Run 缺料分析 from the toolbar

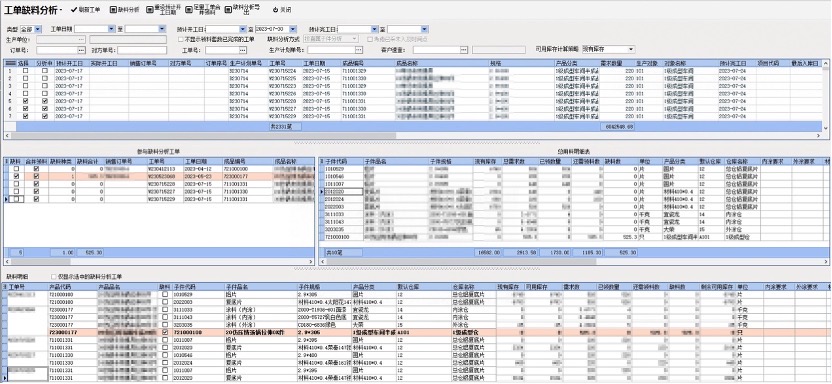tap(124, 10)
